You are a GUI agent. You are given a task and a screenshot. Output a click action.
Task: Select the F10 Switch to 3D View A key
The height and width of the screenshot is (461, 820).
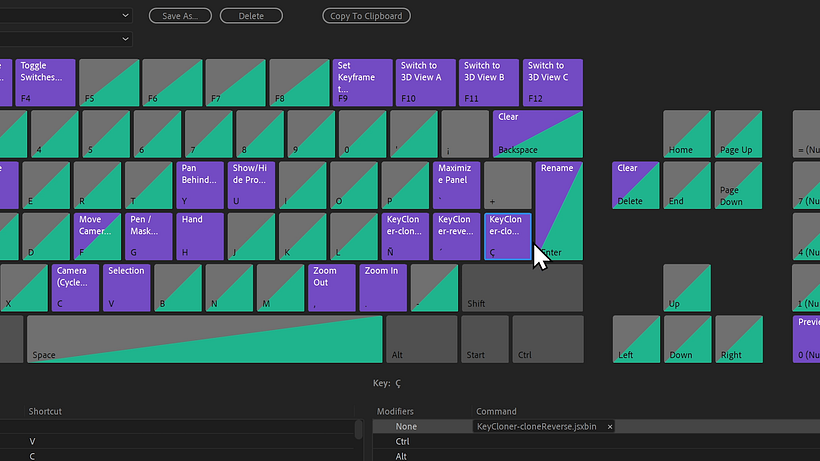[x=426, y=83]
